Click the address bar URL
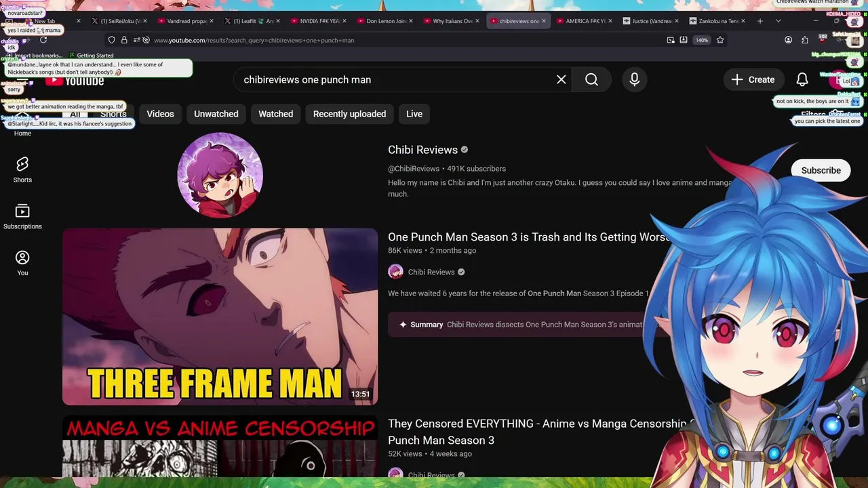 (x=254, y=40)
